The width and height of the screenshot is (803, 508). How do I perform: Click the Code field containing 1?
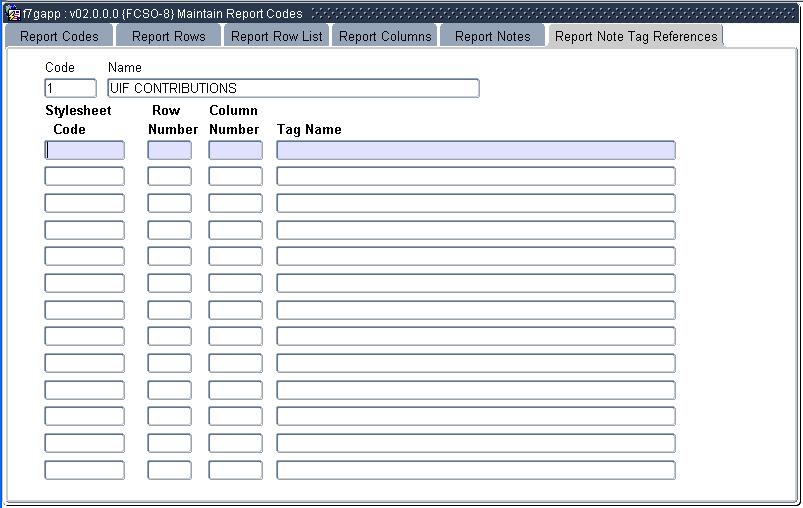71,88
